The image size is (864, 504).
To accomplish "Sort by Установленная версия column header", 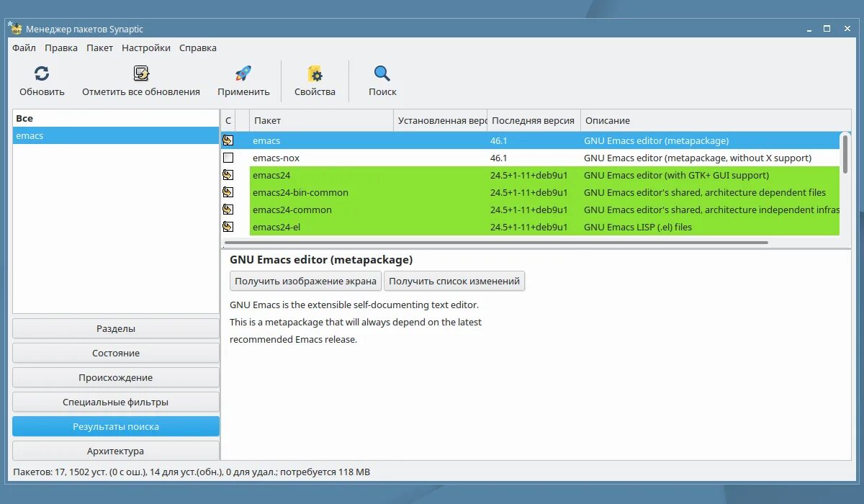I will [x=441, y=120].
